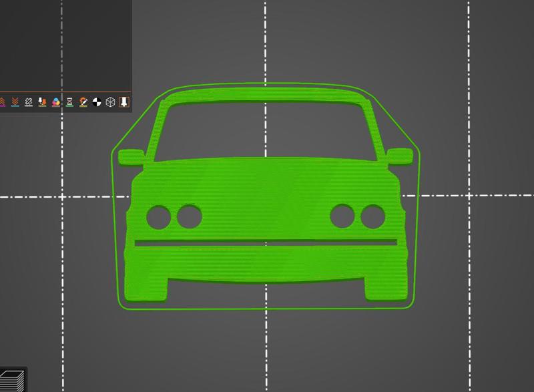Click the hourglass icon with green underline
The height and width of the screenshot is (392, 534).
coord(69,102)
